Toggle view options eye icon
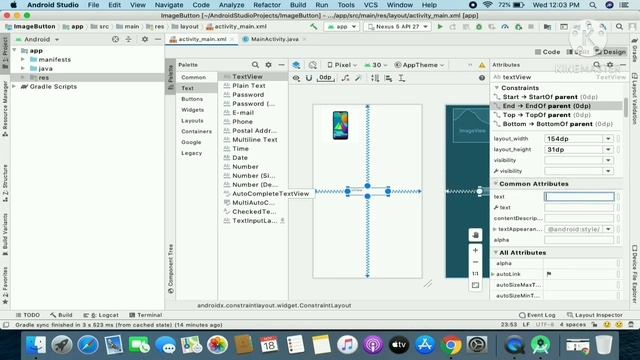The height and width of the screenshot is (360, 640). [296, 78]
